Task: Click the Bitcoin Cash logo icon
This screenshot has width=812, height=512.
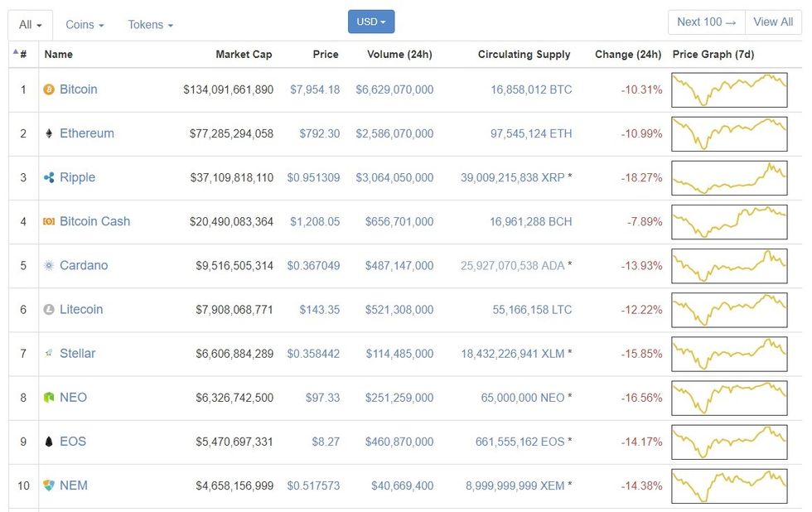Action: (x=50, y=221)
